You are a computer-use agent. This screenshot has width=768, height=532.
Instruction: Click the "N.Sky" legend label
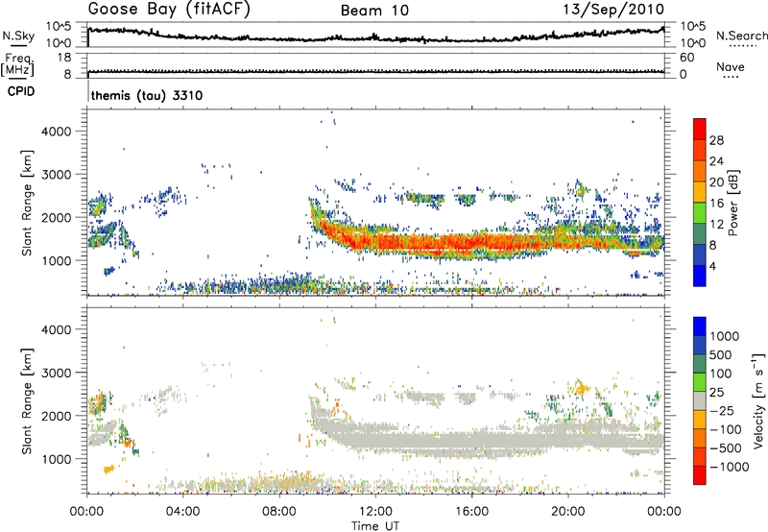(18, 36)
